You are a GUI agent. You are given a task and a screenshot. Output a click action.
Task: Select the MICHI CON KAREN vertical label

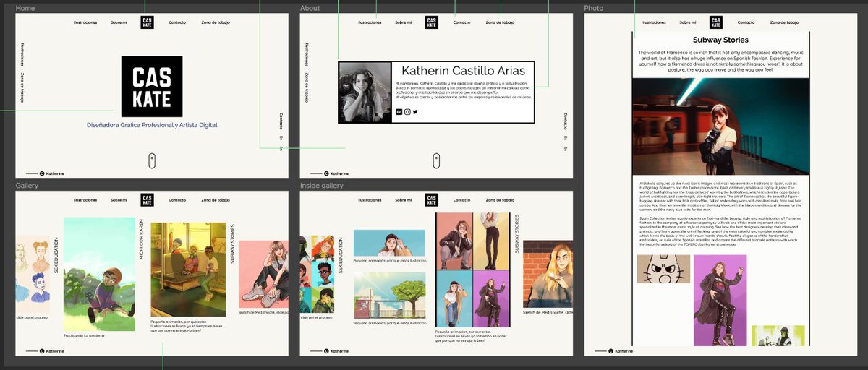pyautogui.click(x=142, y=241)
